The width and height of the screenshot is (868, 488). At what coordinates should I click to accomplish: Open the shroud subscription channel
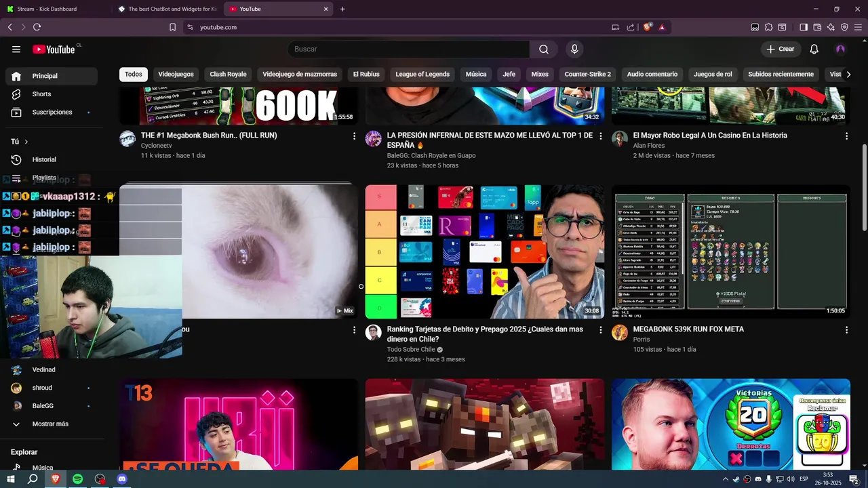coord(52,388)
